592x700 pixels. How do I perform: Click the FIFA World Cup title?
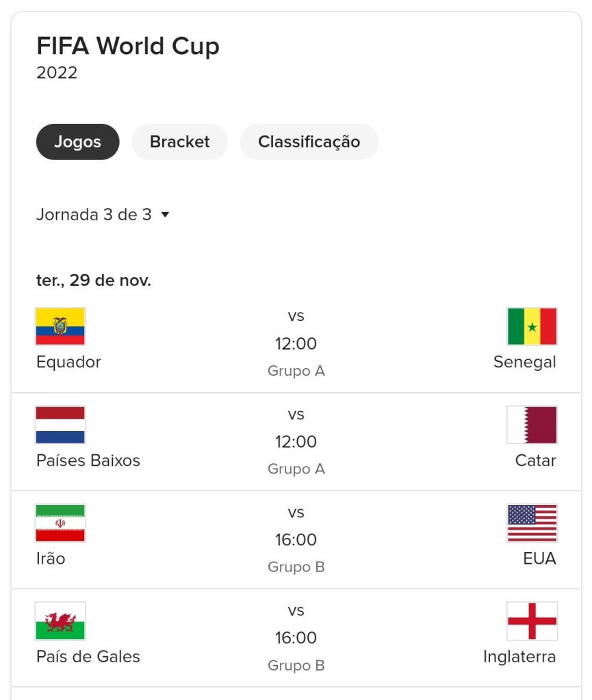[x=128, y=47]
